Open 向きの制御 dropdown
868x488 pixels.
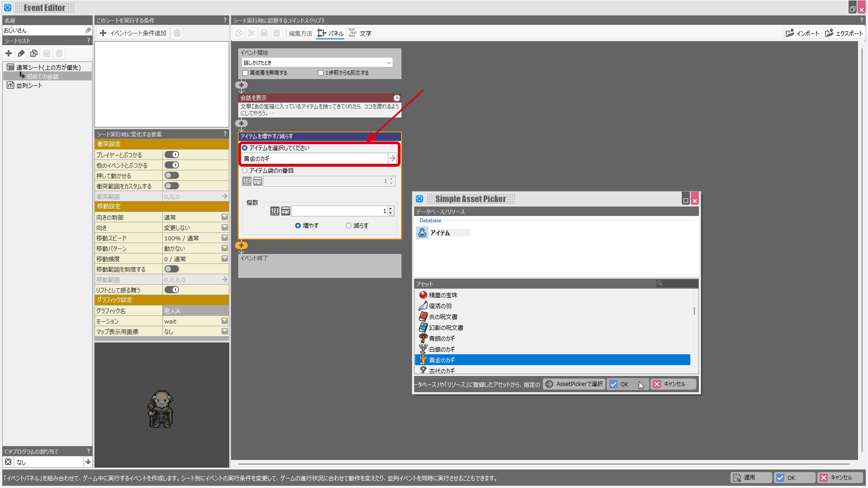225,217
